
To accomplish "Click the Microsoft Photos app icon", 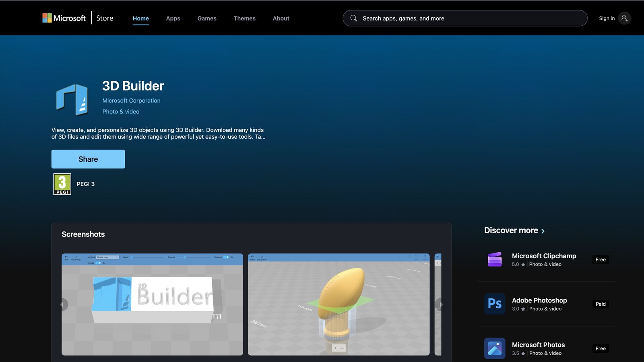I will 495,348.
